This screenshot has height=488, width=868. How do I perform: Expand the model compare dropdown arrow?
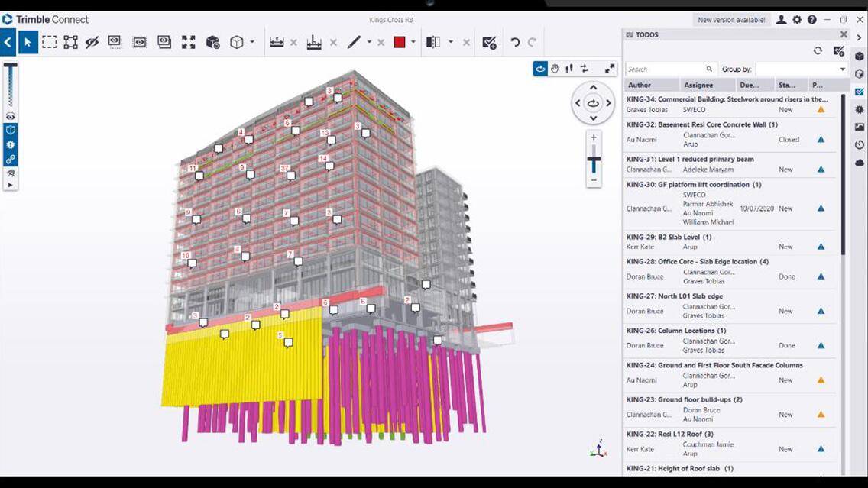[x=451, y=42]
